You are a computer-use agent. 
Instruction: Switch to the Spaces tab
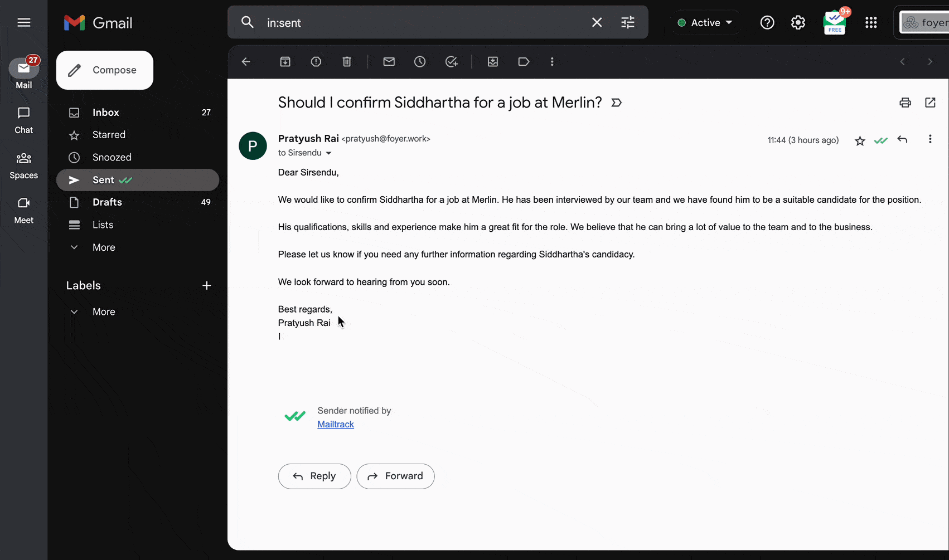pos(23,165)
